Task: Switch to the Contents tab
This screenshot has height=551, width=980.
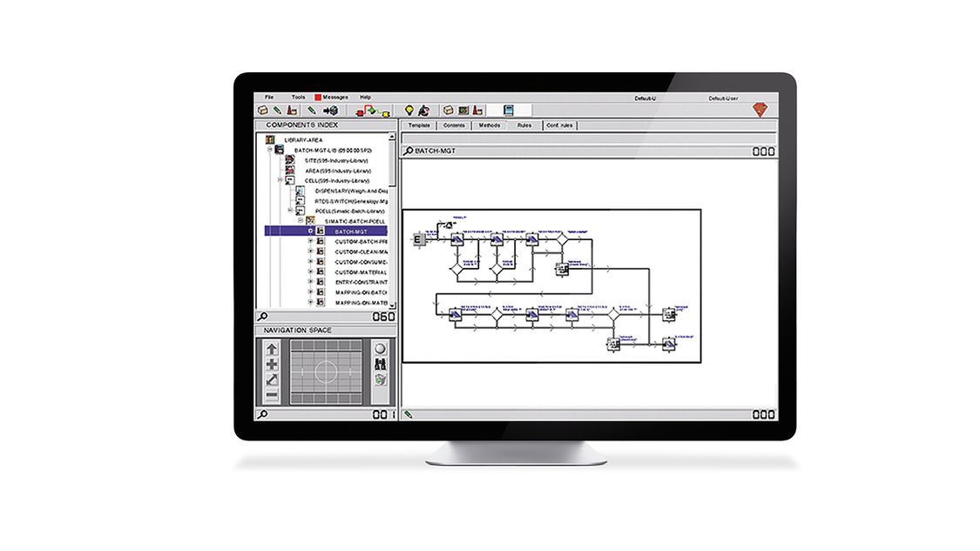Action: point(455,125)
